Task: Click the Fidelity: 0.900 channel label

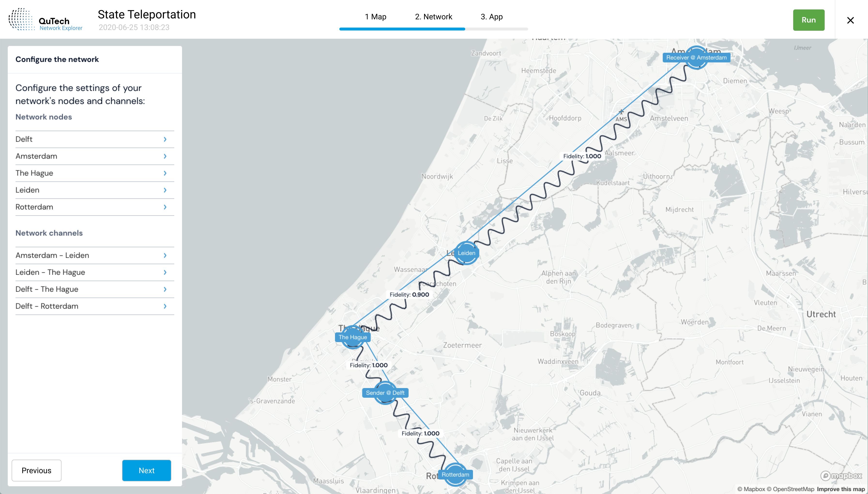Action: (x=409, y=294)
